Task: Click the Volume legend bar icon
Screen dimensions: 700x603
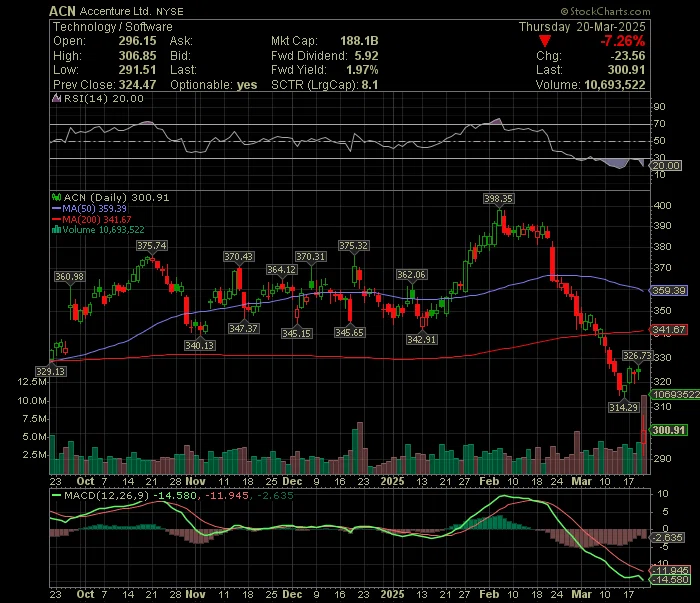Action: tap(56, 230)
